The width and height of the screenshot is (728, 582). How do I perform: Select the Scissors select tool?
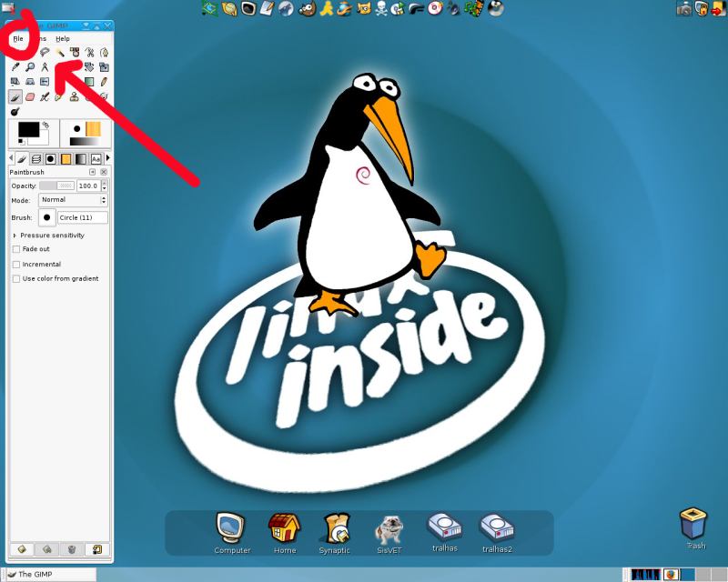pos(89,52)
